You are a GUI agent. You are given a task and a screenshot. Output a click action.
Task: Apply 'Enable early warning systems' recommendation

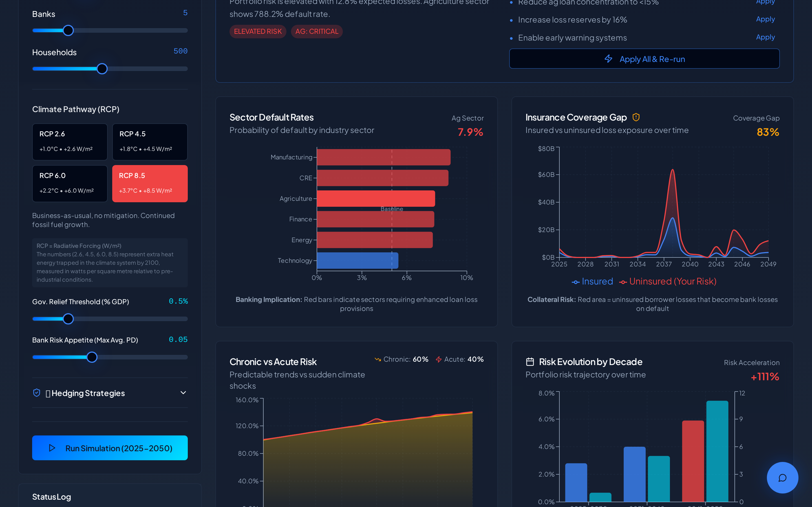pyautogui.click(x=765, y=37)
